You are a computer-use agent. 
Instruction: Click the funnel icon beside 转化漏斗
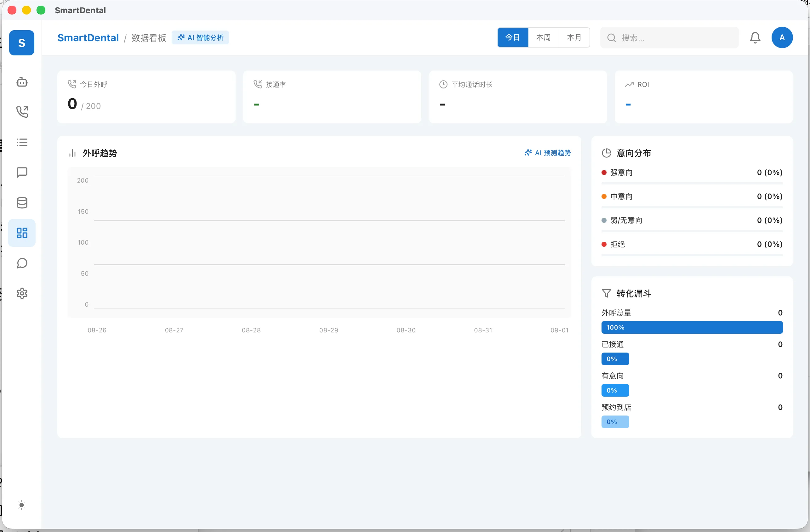pyautogui.click(x=606, y=293)
